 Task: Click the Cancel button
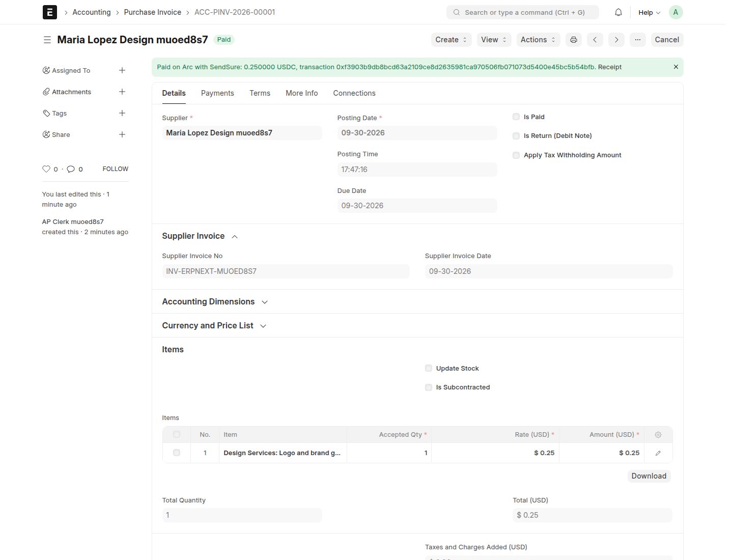point(667,40)
